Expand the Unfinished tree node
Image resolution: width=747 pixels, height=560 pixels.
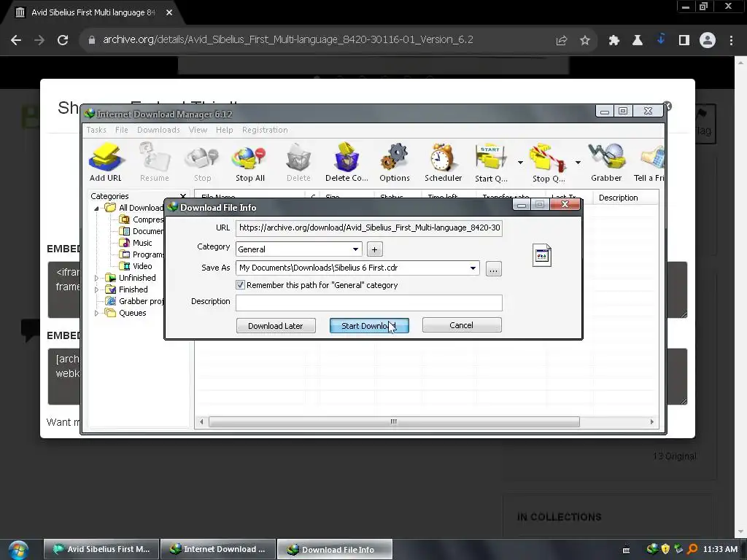pyautogui.click(x=96, y=278)
